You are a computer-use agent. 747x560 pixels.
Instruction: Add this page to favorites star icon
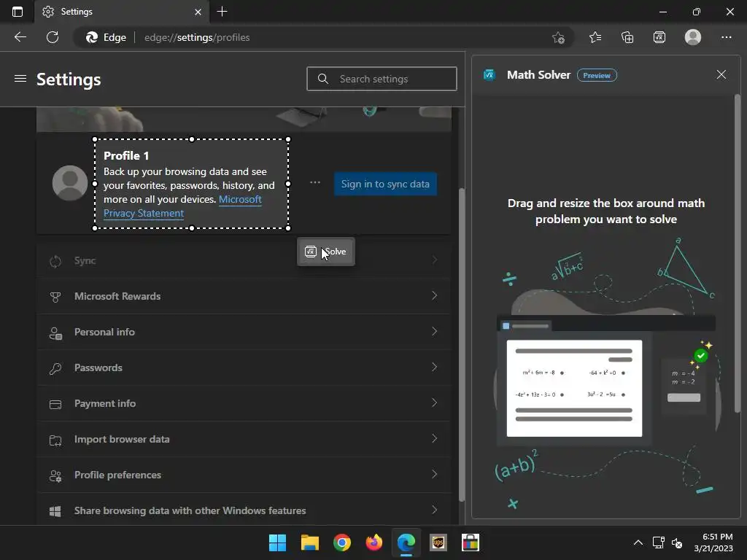[x=558, y=38]
